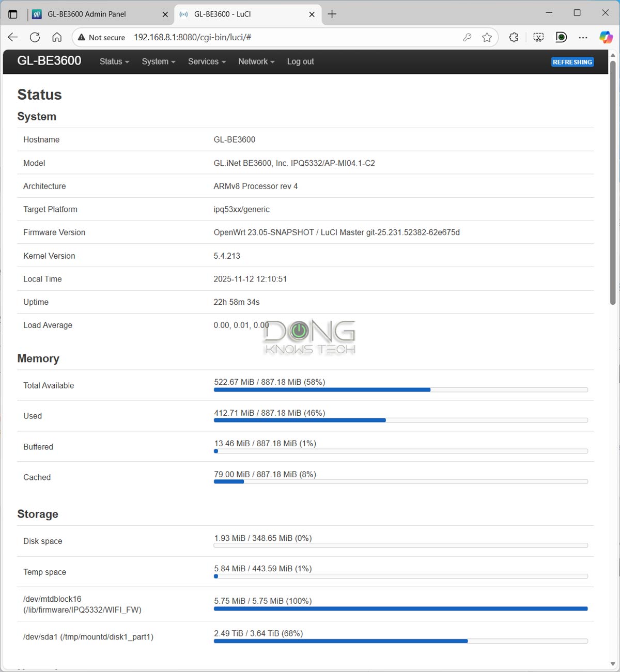Open the Services dropdown menu
The width and height of the screenshot is (620, 672).
207,61
